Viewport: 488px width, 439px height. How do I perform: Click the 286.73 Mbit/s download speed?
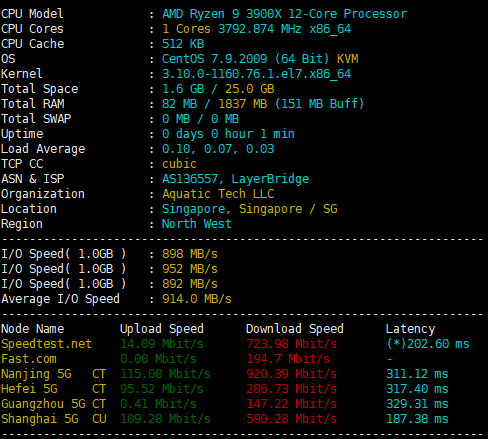coord(291,389)
